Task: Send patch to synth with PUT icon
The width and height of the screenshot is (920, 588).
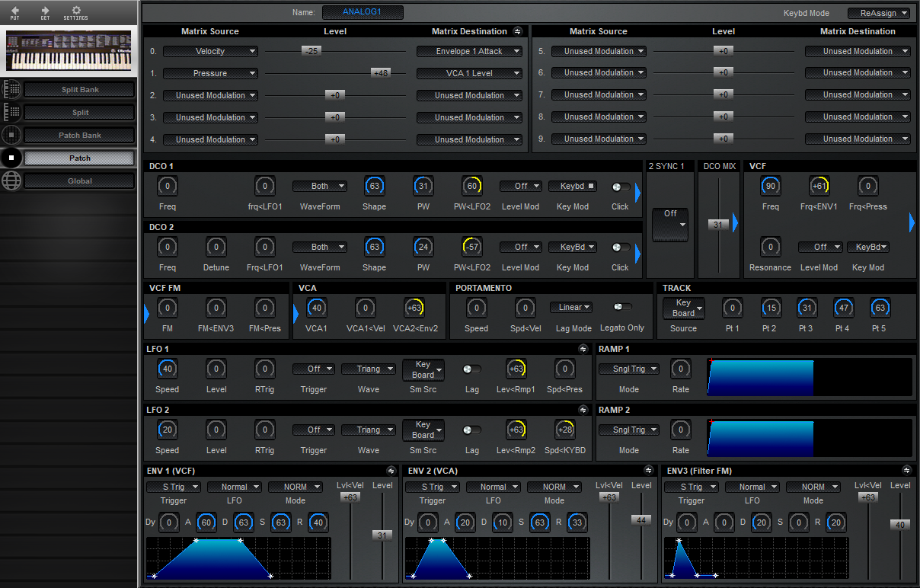Action: 16,12
